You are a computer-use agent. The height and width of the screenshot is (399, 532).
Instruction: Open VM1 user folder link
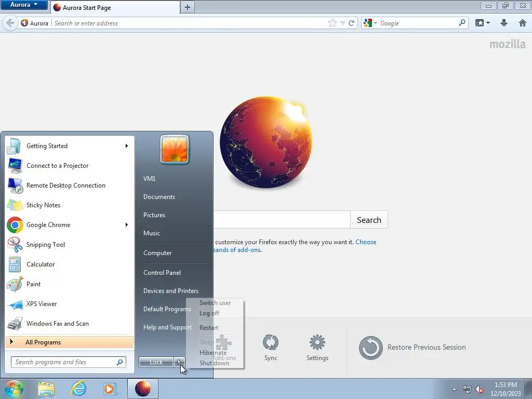click(149, 179)
